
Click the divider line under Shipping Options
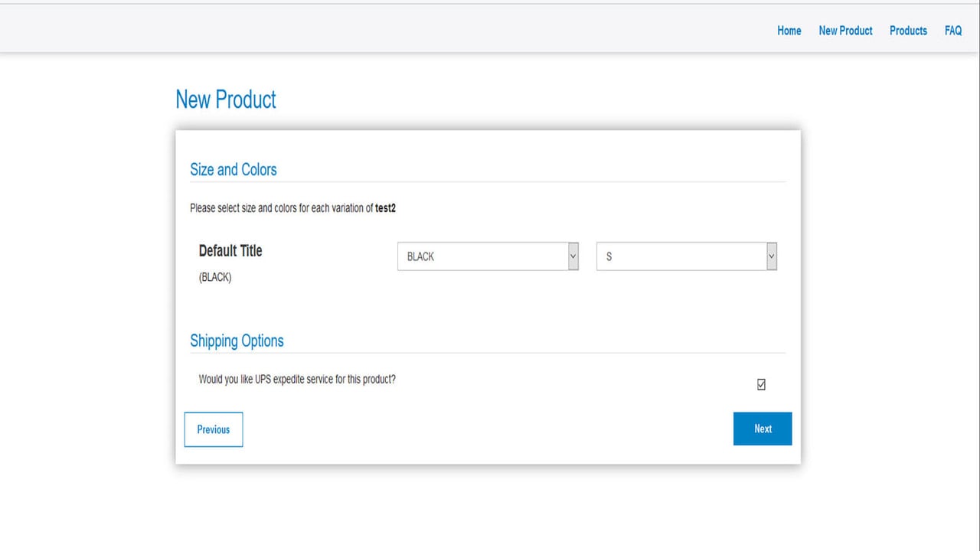click(x=488, y=353)
